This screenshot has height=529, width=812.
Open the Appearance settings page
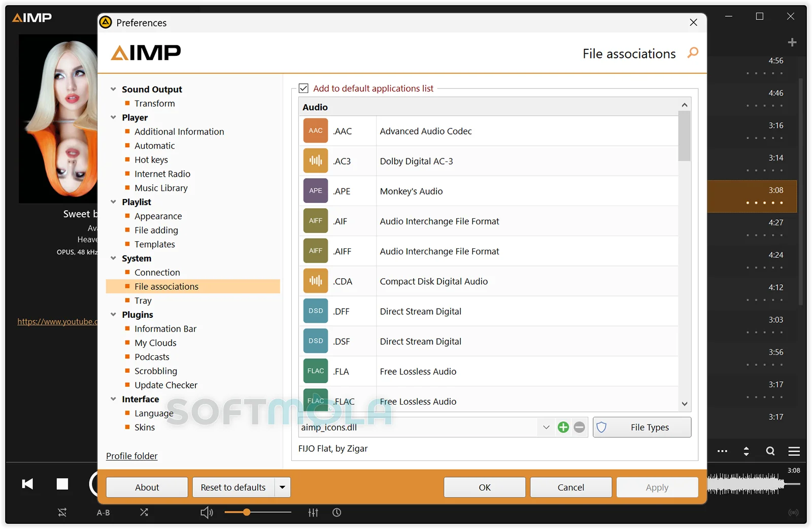[x=158, y=216]
